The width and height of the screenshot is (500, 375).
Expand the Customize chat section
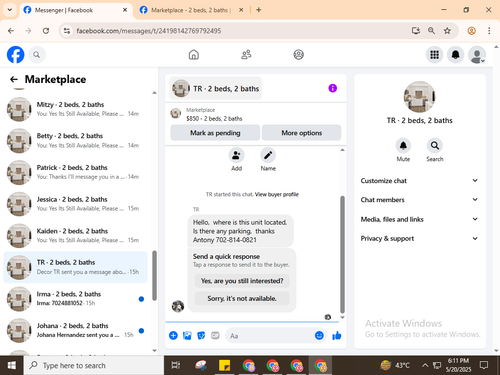[x=419, y=181]
